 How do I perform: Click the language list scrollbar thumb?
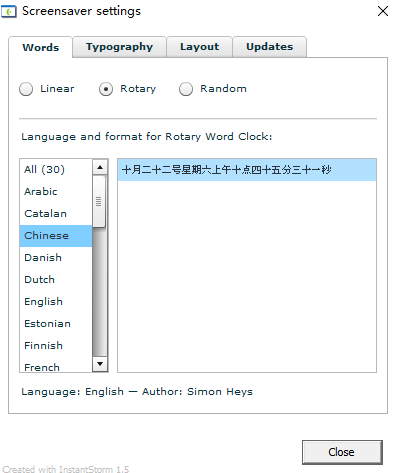(x=99, y=202)
